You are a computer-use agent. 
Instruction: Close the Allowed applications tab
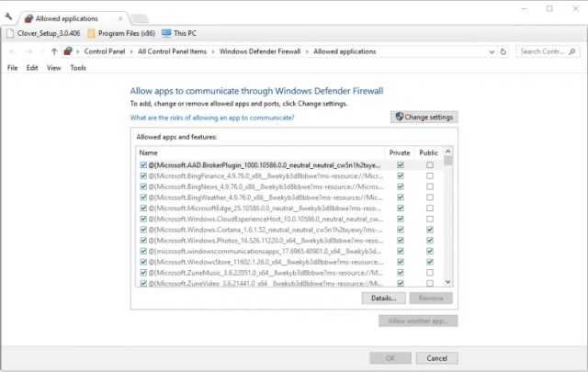tap(120, 18)
